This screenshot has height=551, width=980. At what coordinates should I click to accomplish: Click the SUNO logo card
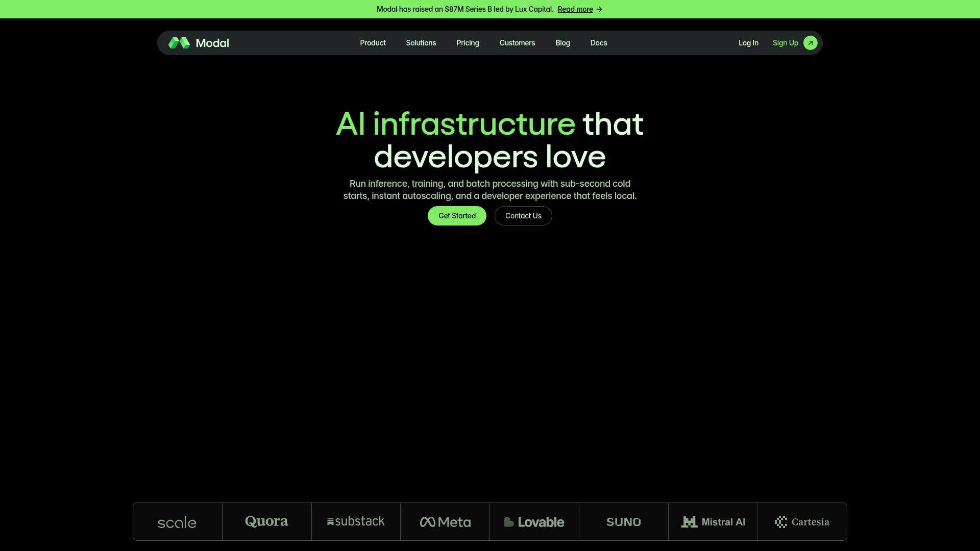[x=623, y=521]
